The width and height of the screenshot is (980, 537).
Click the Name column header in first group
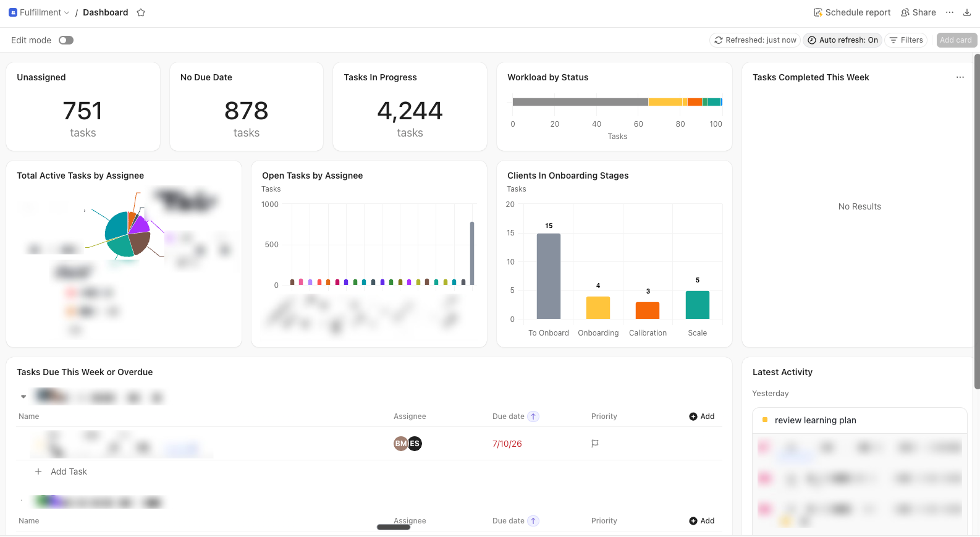point(29,416)
